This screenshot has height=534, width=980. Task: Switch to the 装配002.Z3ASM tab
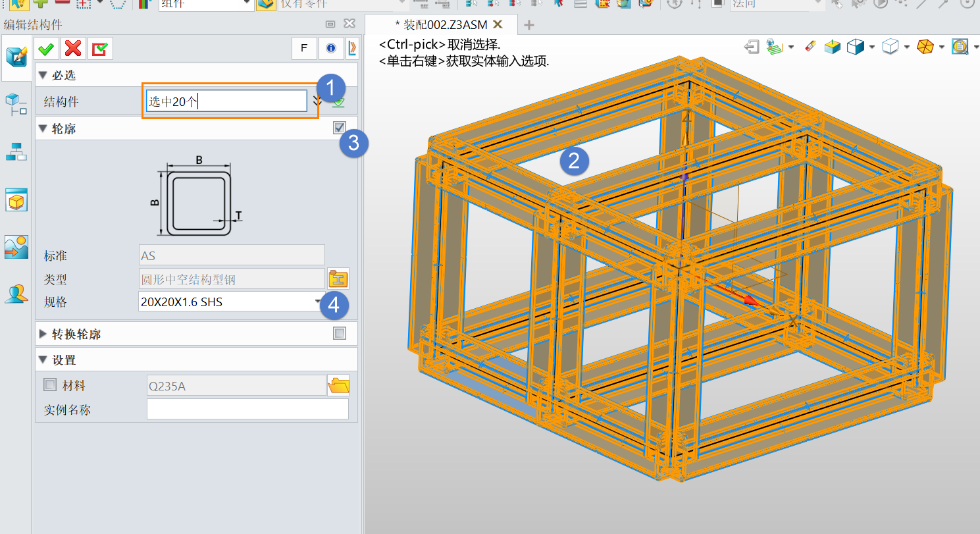click(x=441, y=24)
